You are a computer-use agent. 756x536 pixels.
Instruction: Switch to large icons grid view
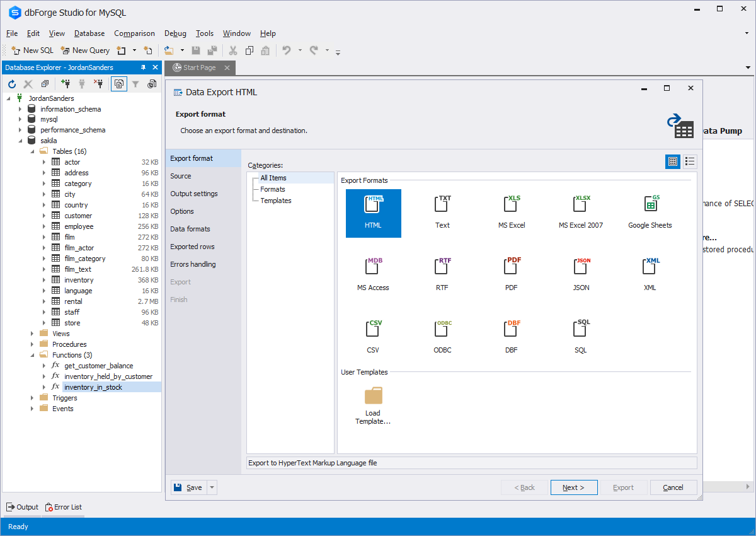673,161
